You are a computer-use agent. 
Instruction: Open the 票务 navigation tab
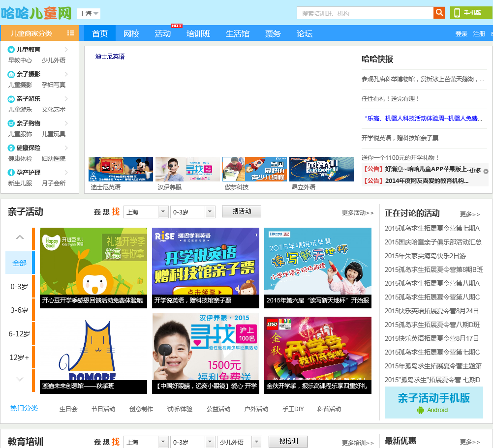pos(273,33)
